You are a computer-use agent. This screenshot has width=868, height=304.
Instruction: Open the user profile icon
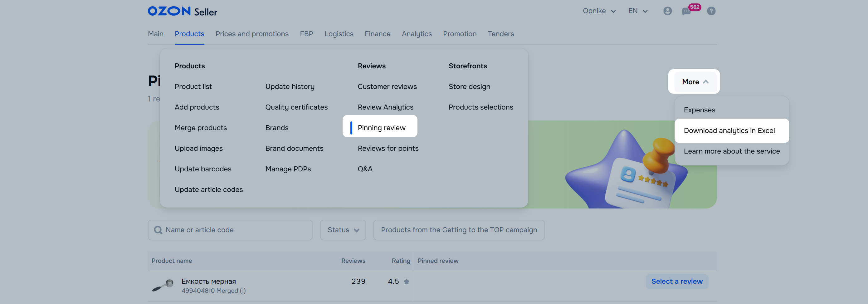[667, 11]
